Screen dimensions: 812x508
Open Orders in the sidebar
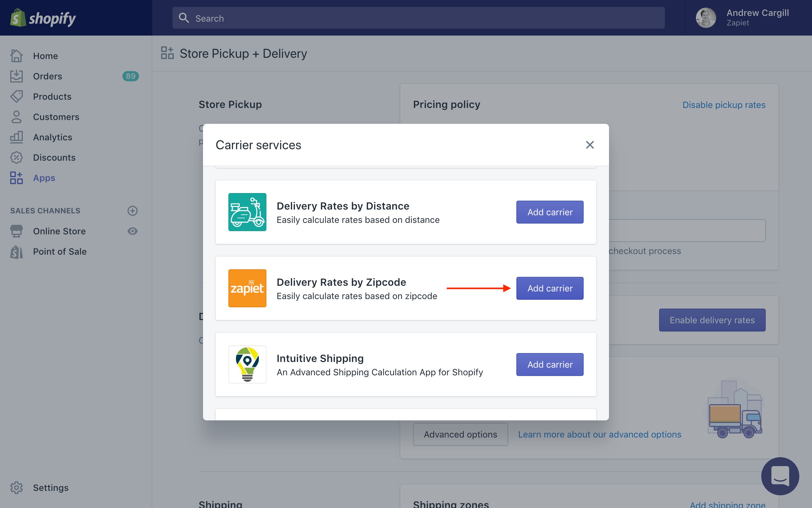pos(47,76)
